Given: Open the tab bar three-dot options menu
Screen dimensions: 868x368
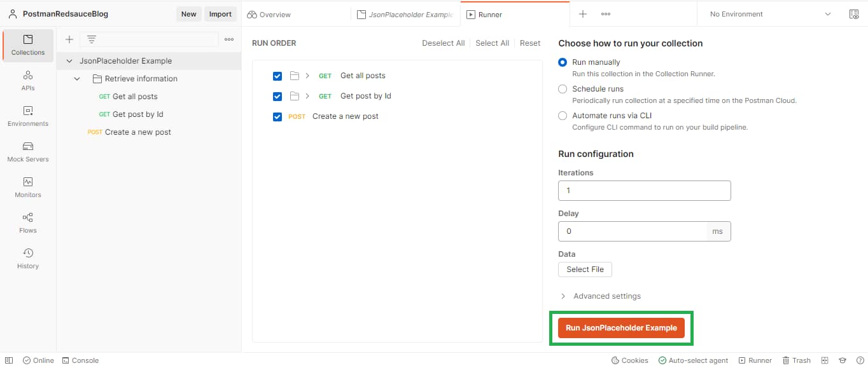Looking at the screenshot, I should (606, 14).
